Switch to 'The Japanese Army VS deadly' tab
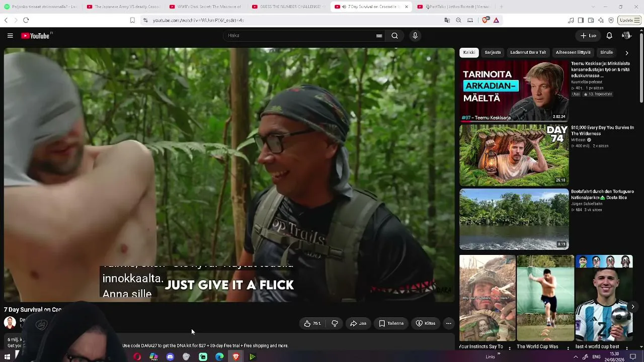This screenshot has width=644, height=362. pyautogui.click(x=123, y=7)
